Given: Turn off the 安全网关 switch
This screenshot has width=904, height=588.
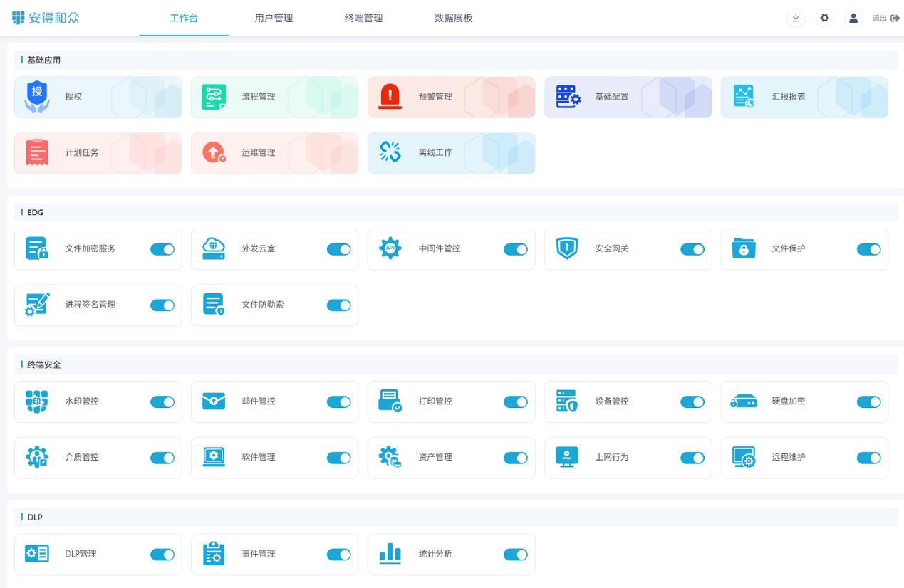Looking at the screenshot, I should click(x=692, y=249).
